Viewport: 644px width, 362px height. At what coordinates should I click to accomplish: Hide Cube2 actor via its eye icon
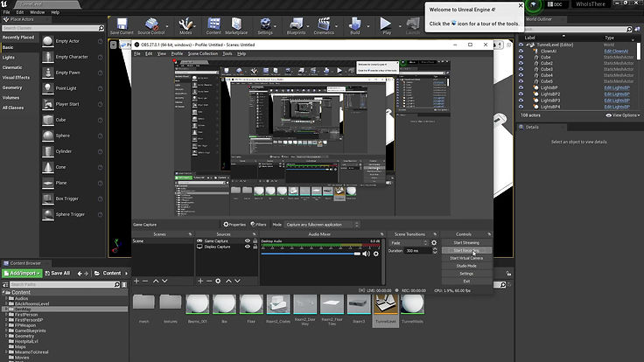tap(521, 64)
